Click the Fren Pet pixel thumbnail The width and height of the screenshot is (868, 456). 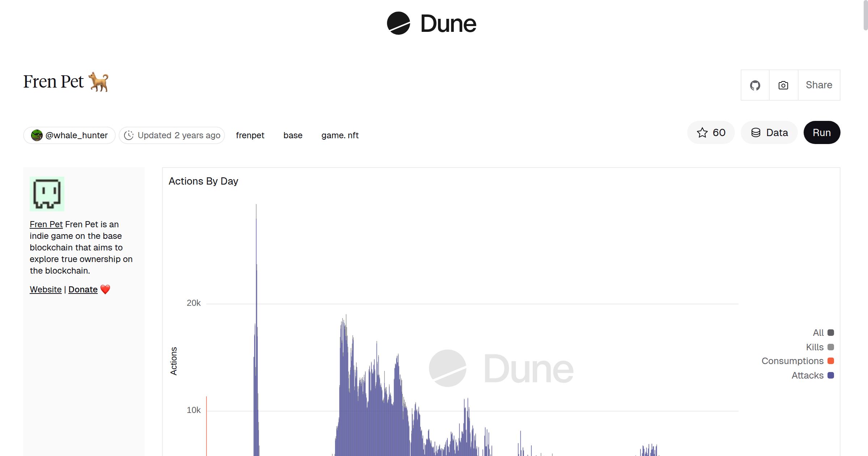(x=47, y=194)
